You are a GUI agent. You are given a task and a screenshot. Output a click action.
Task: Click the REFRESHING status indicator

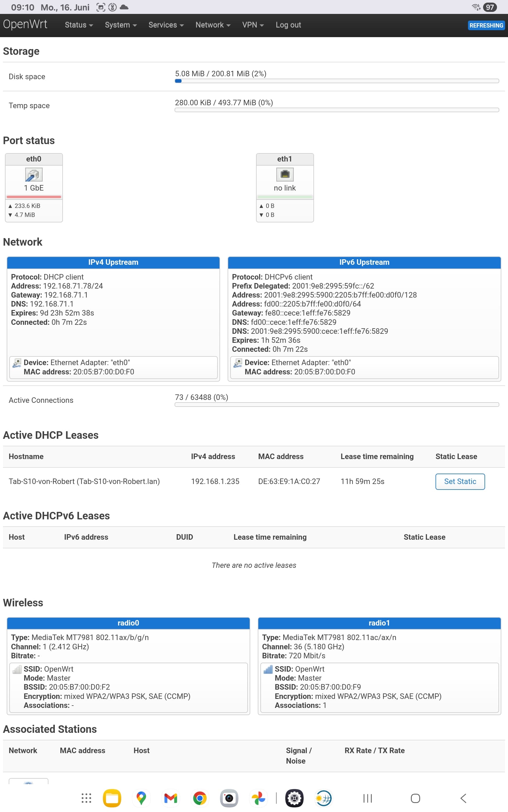pos(486,26)
